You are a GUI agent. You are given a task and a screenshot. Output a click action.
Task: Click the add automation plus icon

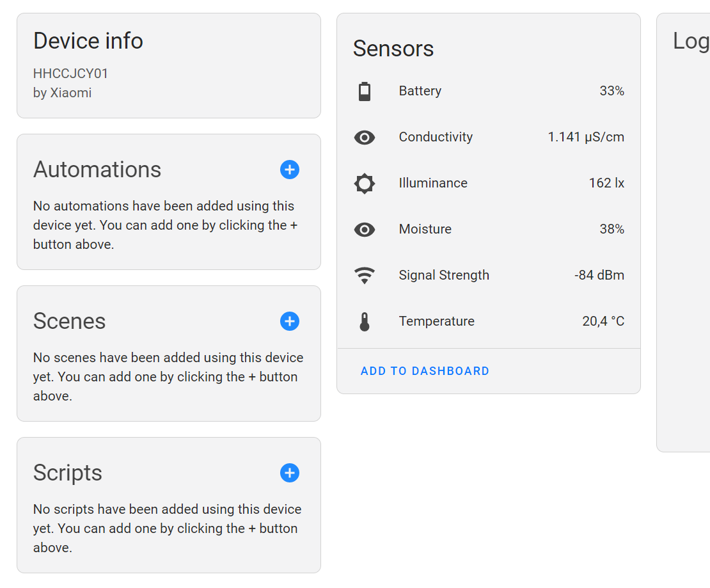[289, 170]
